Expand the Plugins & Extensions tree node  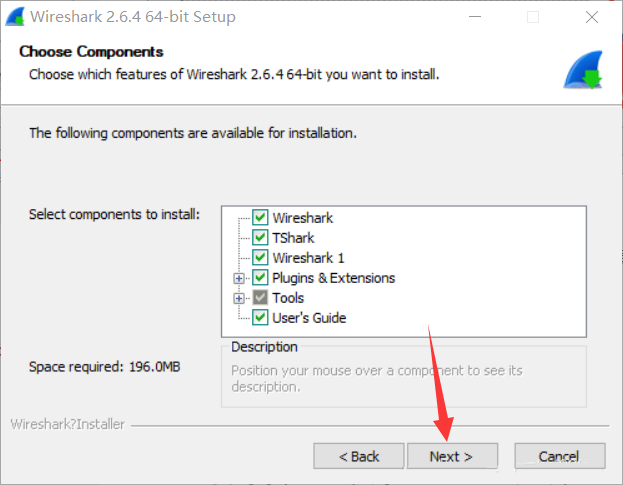239,278
